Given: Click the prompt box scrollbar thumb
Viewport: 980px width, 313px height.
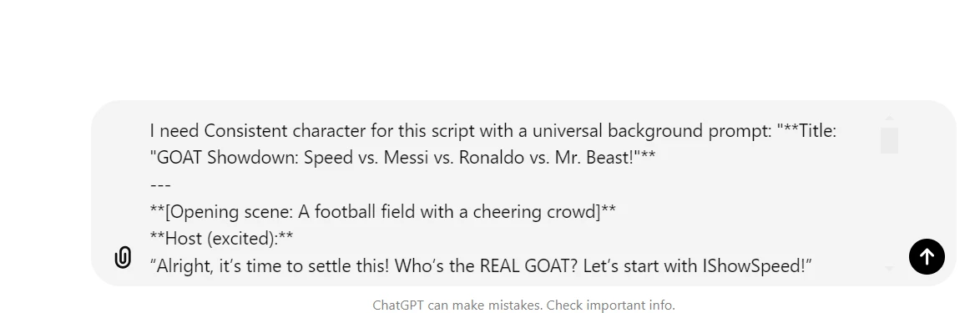Looking at the screenshot, I should [889, 140].
